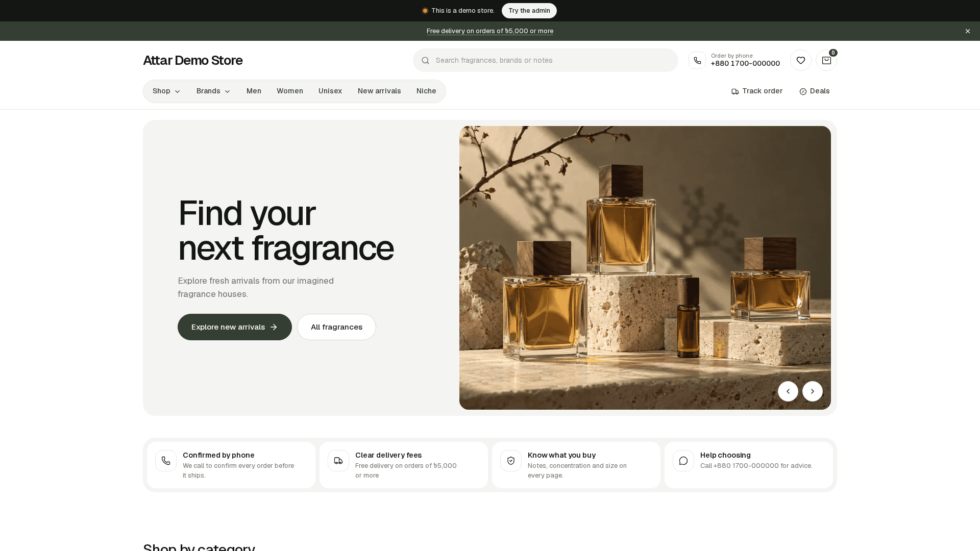The image size is (980, 551).
Task: Expand the Shop dropdown menu
Action: (166, 91)
